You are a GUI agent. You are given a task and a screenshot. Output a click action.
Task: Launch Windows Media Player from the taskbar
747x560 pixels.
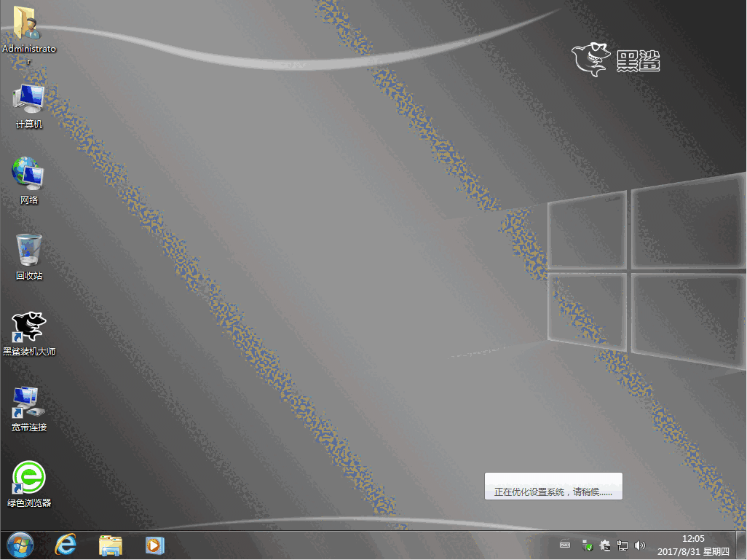click(155, 545)
